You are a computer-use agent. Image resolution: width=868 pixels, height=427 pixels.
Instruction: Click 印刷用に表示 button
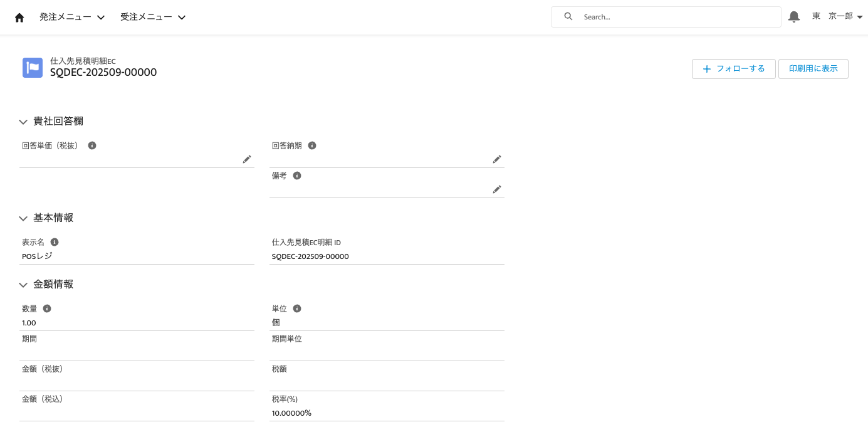click(813, 69)
